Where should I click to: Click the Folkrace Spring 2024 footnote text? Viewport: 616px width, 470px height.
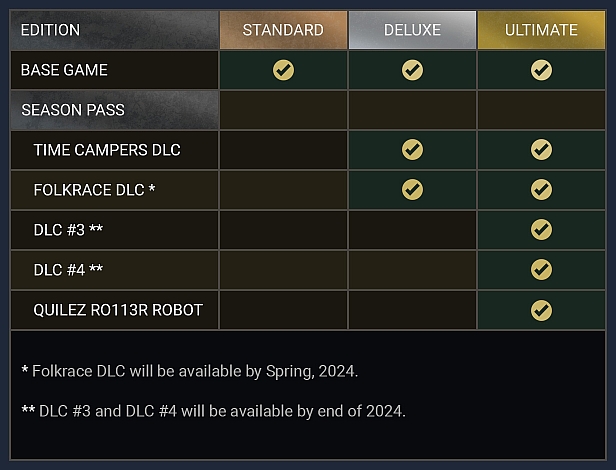(x=190, y=371)
